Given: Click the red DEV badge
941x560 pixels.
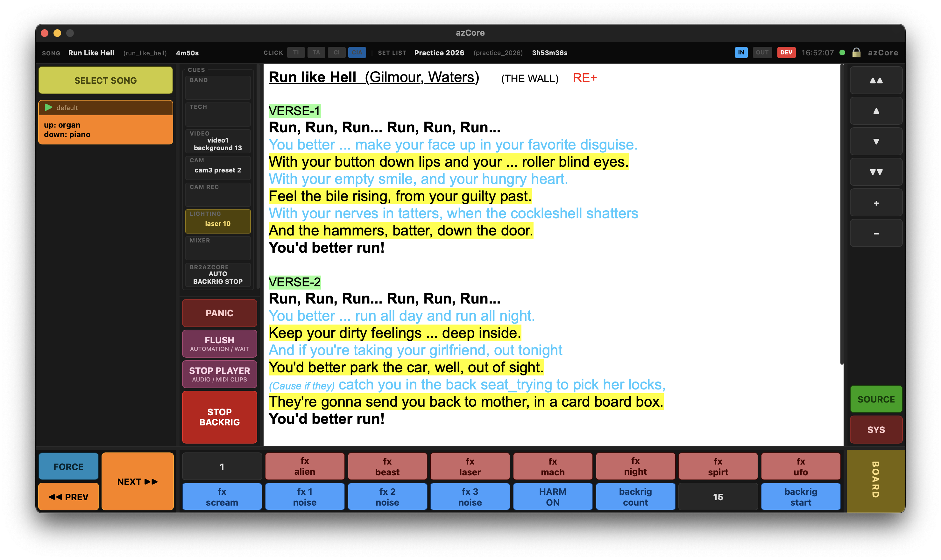Looking at the screenshot, I should click(x=786, y=52).
